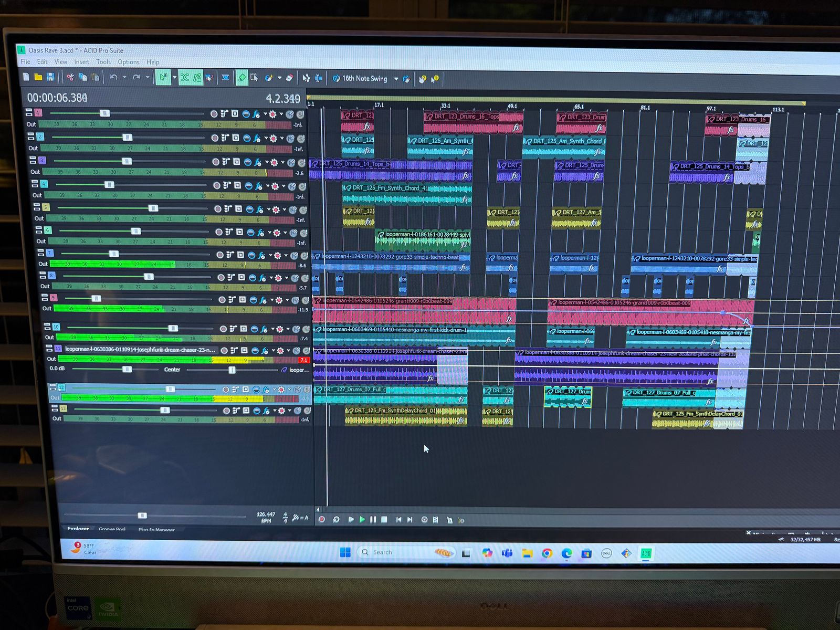
Task: Click the Open folder icon
Action: (38, 77)
